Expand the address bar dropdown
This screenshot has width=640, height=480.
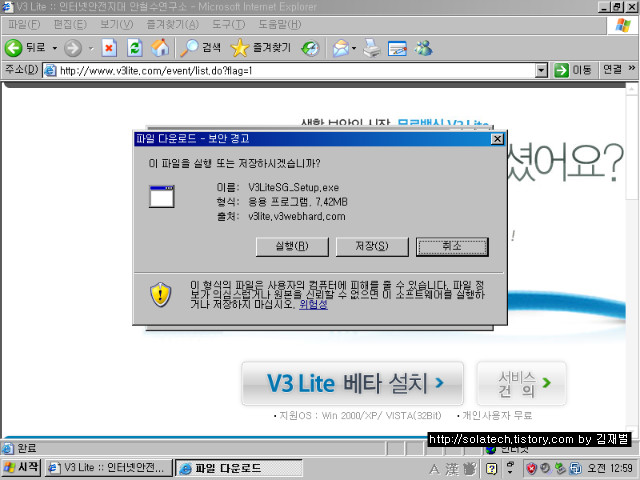coord(541,71)
